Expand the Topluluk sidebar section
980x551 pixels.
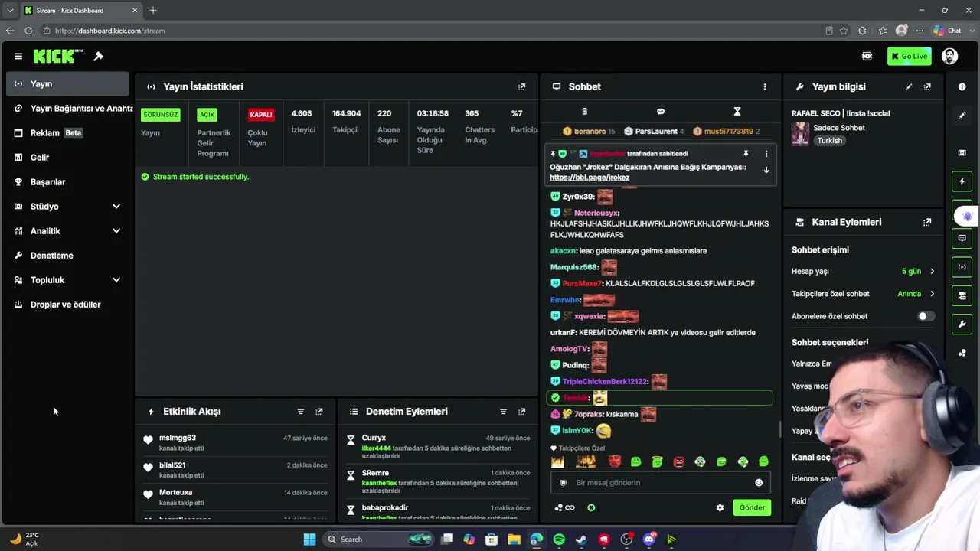(116, 280)
